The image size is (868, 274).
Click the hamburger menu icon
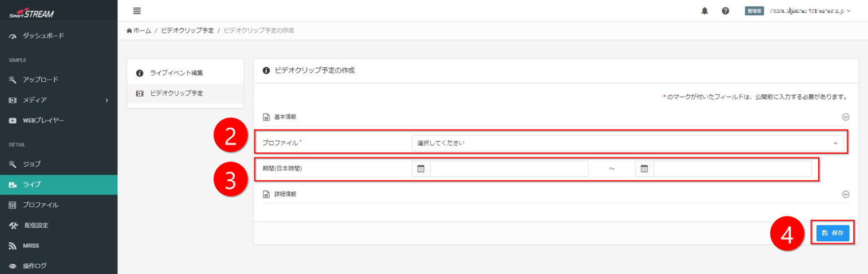(x=137, y=11)
